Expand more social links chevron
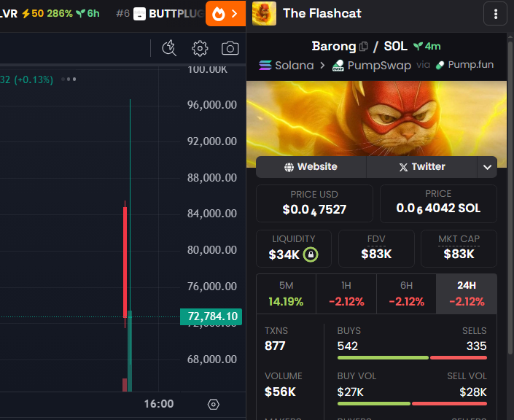This screenshot has height=420, width=514. pos(487,167)
